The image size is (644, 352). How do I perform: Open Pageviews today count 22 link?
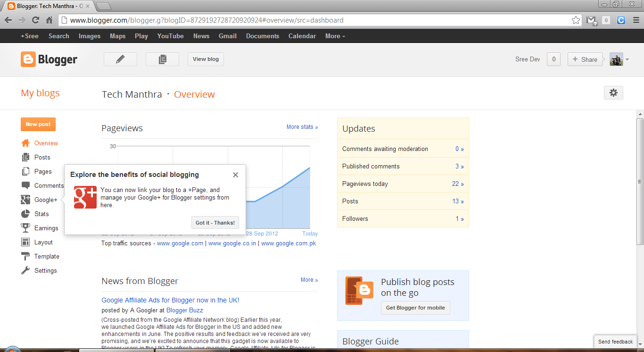tap(458, 184)
